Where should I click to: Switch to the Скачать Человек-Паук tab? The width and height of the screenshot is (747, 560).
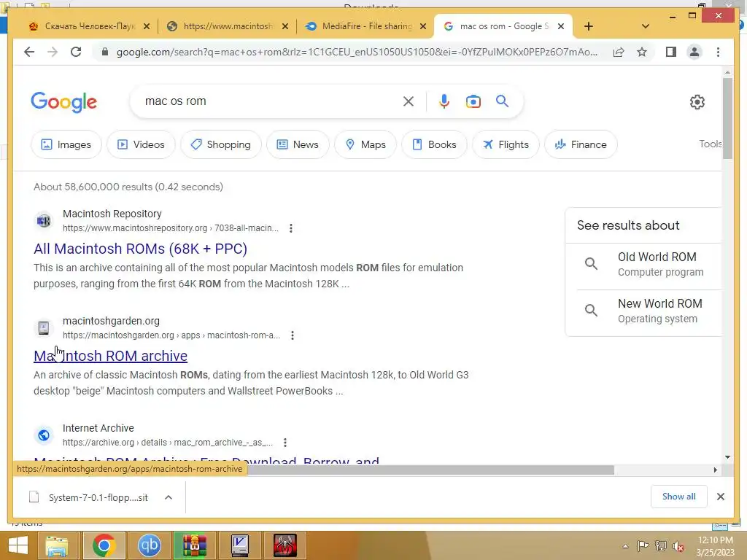tap(89, 26)
